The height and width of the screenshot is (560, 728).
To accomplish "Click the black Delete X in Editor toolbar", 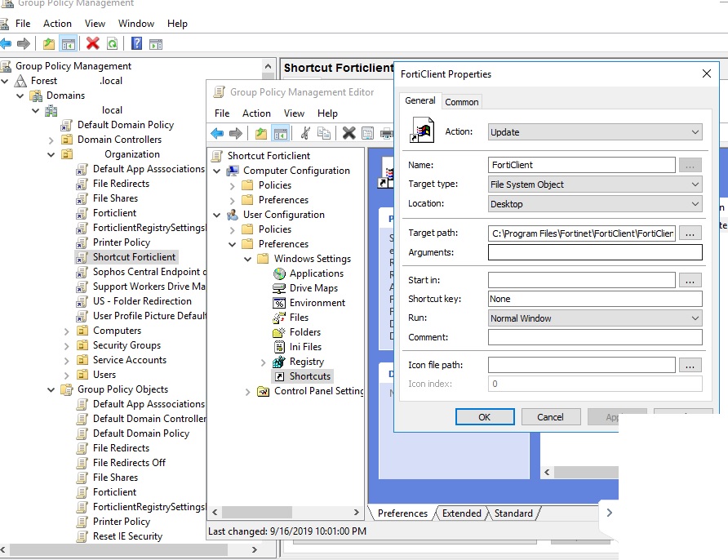I will click(x=348, y=133).
